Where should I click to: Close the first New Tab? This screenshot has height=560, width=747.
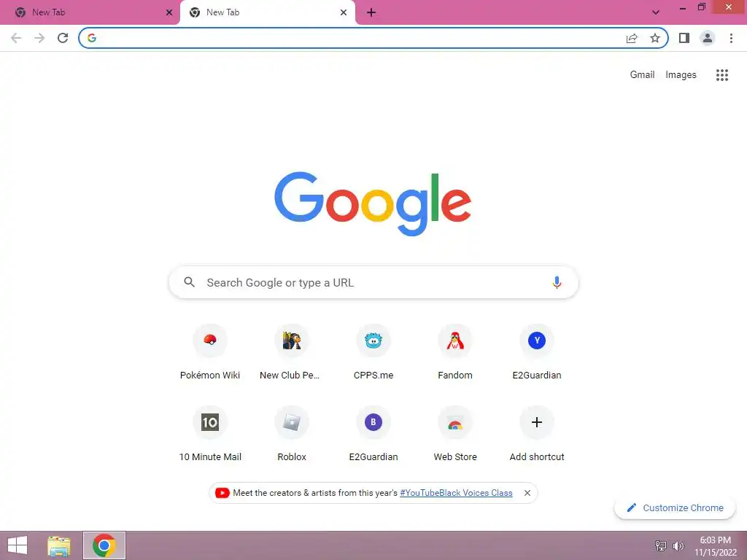tap(169, 12)
